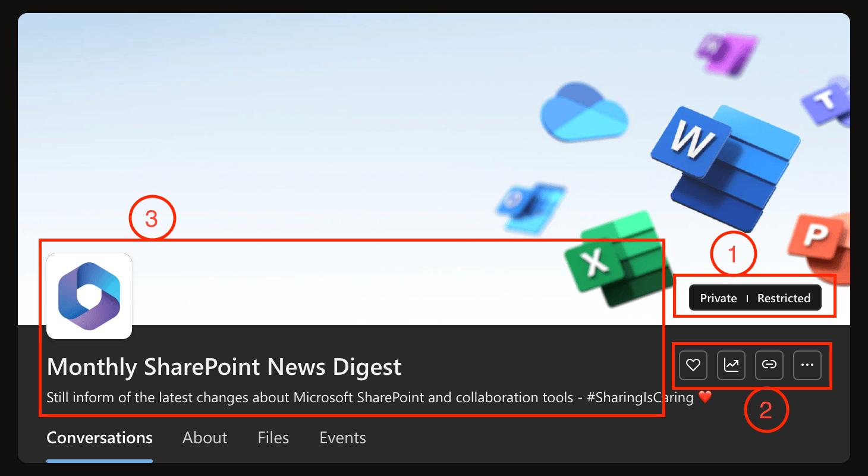Open the more options ellipsis menu
The image size is (868, 476).
point(807,365)
